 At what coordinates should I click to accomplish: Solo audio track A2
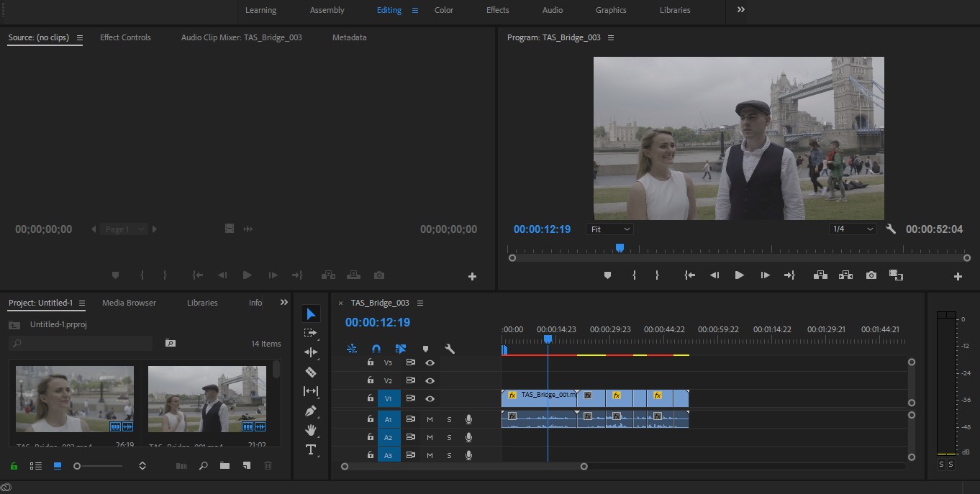[449, 437]
